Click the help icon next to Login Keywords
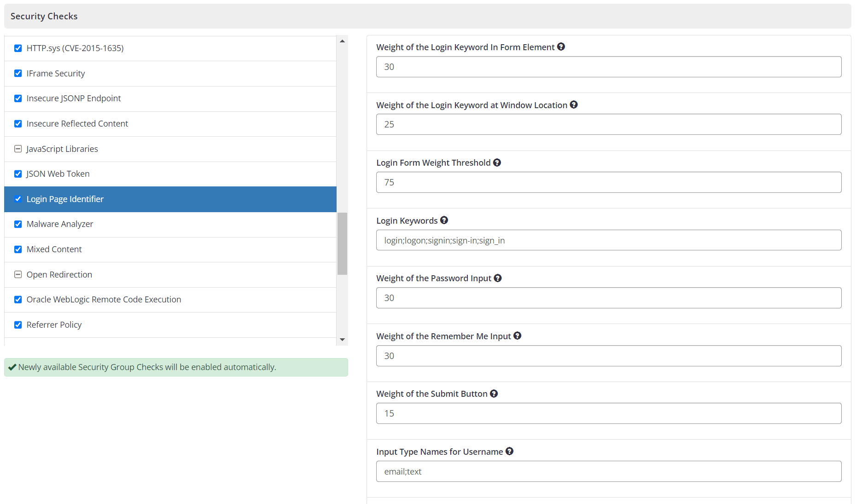 pos(444,220)
